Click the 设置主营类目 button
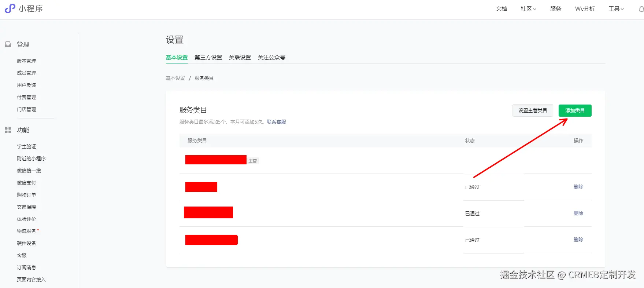Screen dimensions: 644x288 pyautogui.click(x=533, y=110)
